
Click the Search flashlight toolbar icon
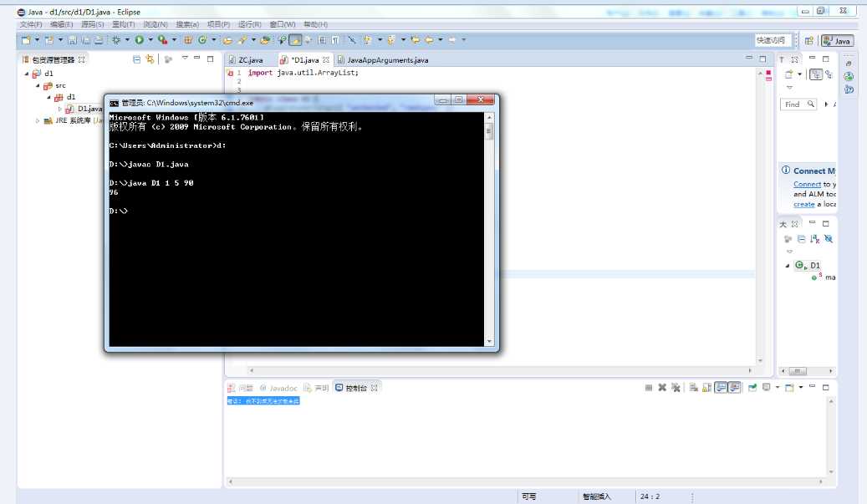(x=242, y=40)
